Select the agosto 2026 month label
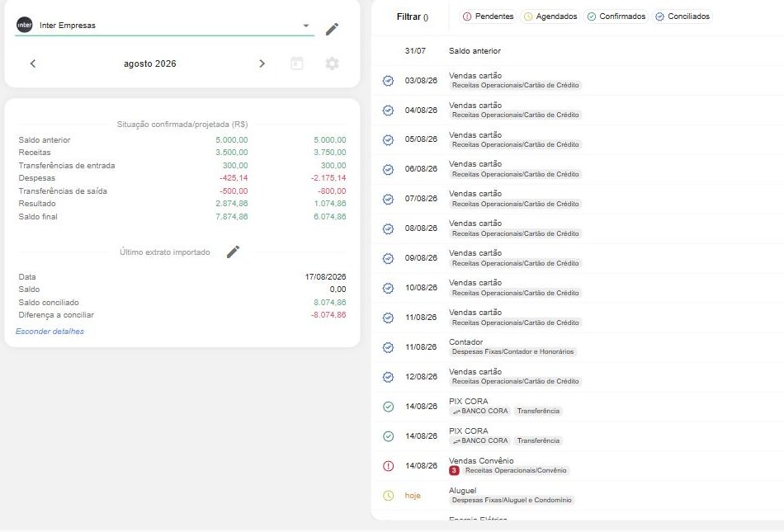 (150, 64)
